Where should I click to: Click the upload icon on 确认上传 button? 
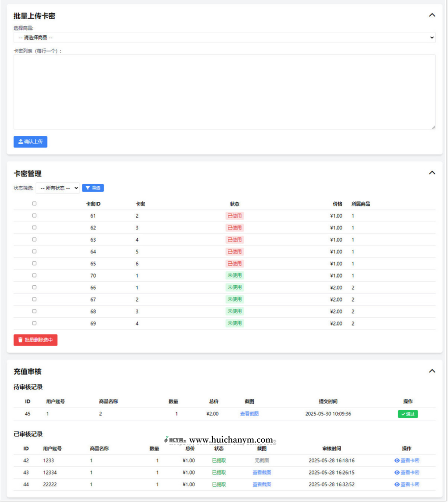click(21, 142)
